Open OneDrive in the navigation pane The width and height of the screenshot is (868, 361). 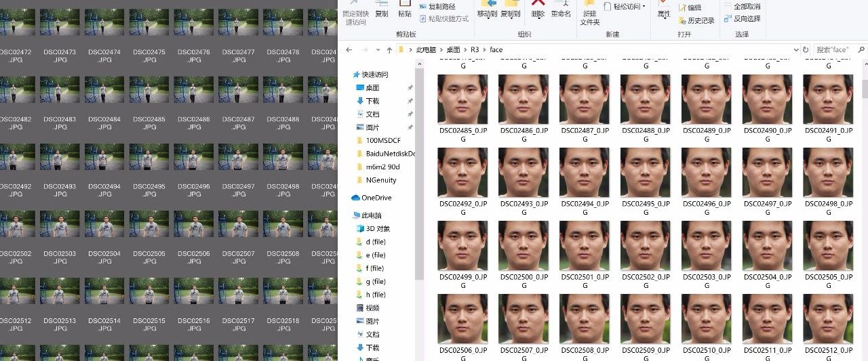tap(372, 198)
